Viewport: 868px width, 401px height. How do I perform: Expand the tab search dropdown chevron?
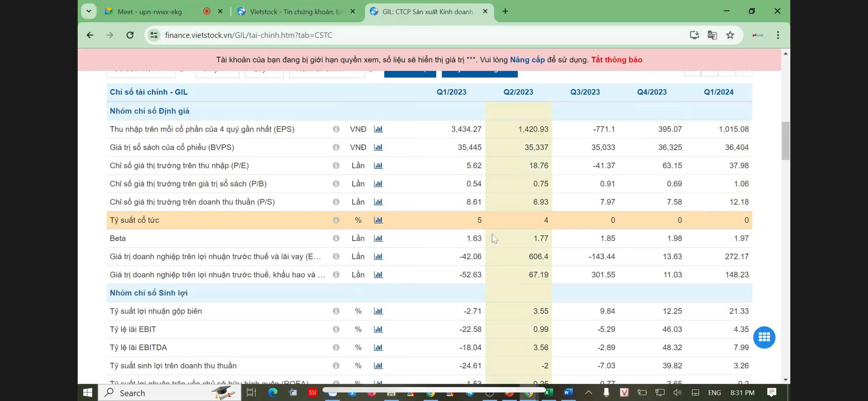89,11
